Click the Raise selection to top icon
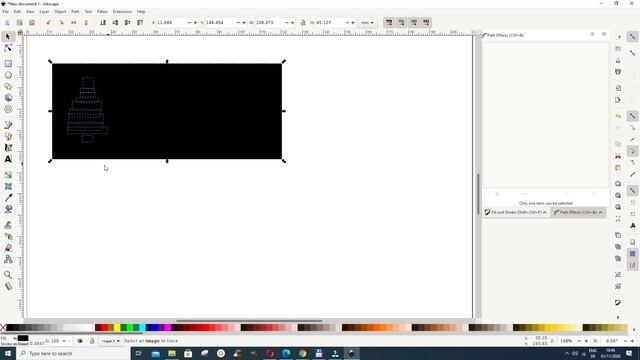Viewport: 640px width, 360px height. 140,22
